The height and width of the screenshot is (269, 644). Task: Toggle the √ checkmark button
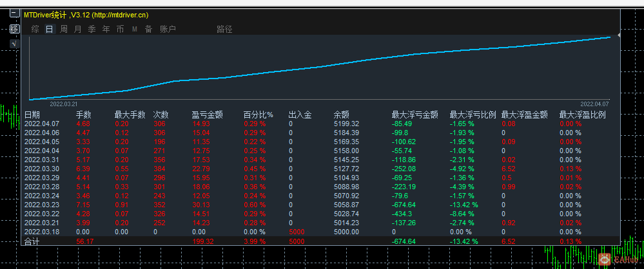(x=14, y=44)
